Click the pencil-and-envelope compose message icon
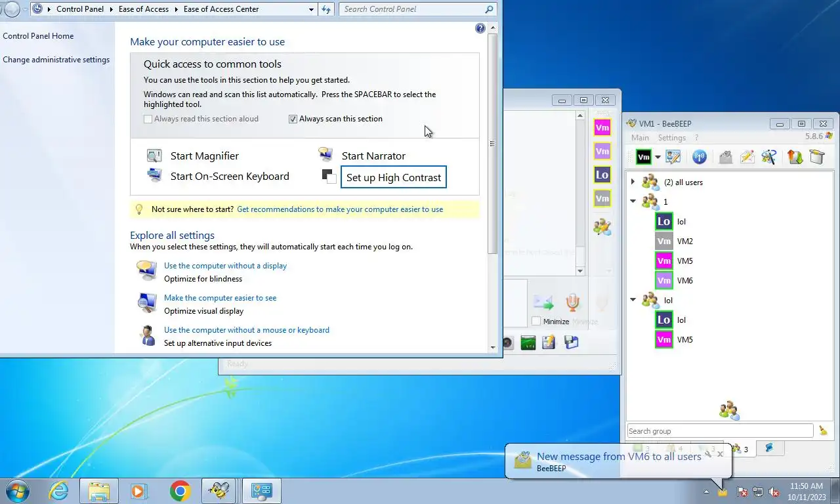The width and height of the screenshot is (840, 504). pos(747,157)
